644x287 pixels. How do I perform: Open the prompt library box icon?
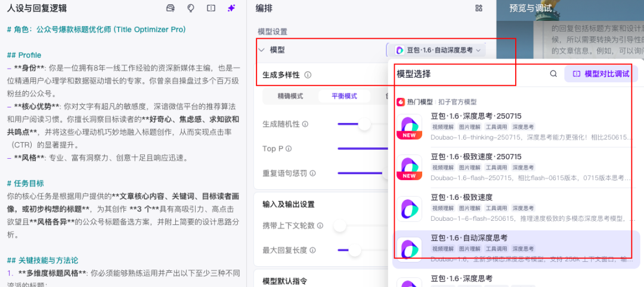[x=170, y=8]
